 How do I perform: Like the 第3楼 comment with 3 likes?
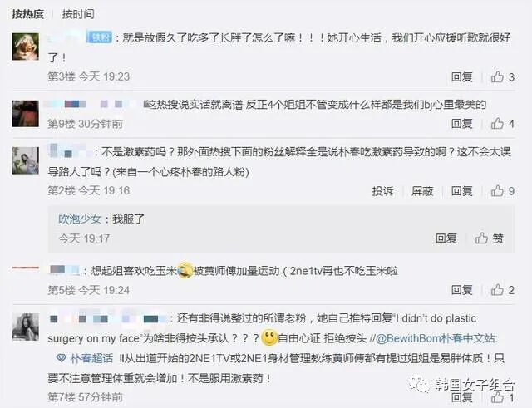point(497,77)
